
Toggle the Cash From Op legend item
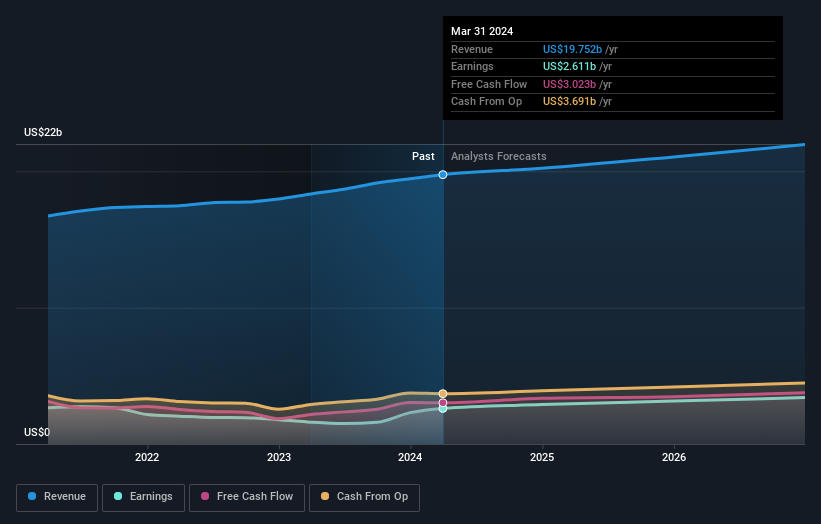coord(364,496)
